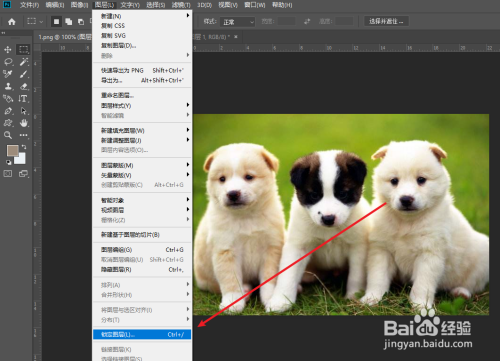This screenshot has width=500, height=361.
Task: Select the Custom Shape tool
Action: point(8,123)
